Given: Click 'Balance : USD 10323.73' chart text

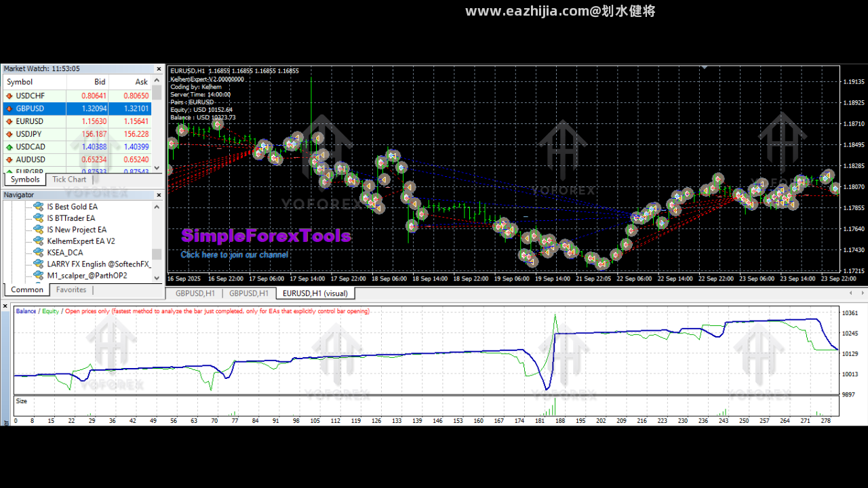Looking at the screenshot, I should pyautogui.click(x=203, y=117).
